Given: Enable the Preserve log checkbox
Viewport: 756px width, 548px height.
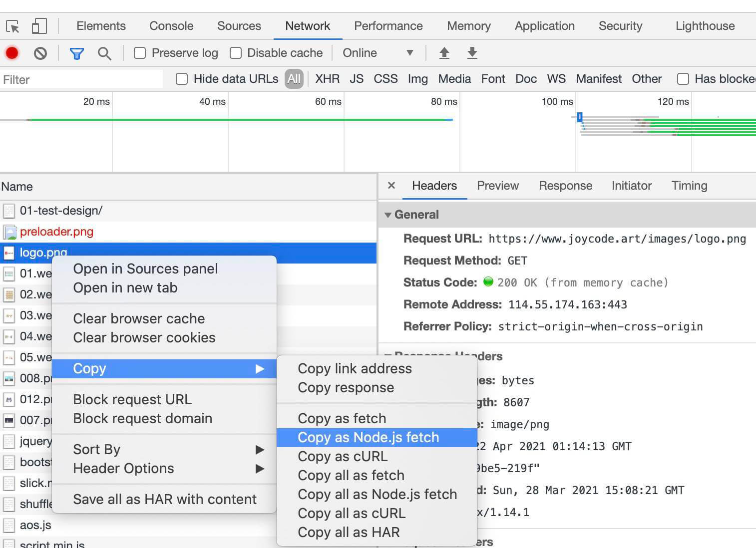Looking at the screenshot, I should pyautogui.click(x=140, y=53).
